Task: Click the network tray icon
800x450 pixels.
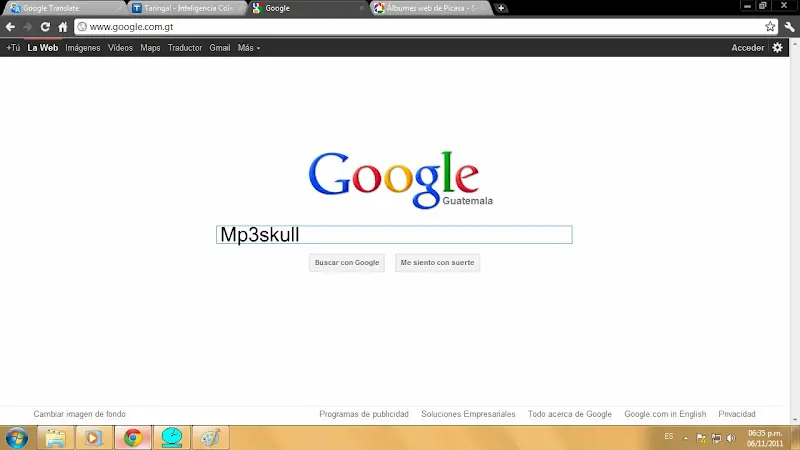Action: [x=716, y=438]
